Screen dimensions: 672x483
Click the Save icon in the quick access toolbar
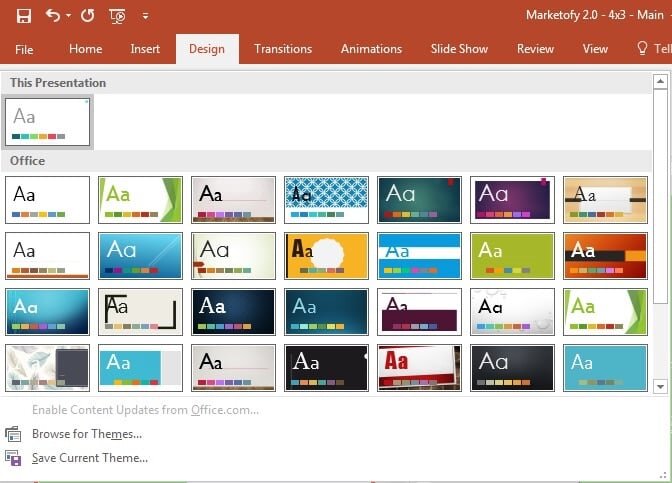[23, 16]
